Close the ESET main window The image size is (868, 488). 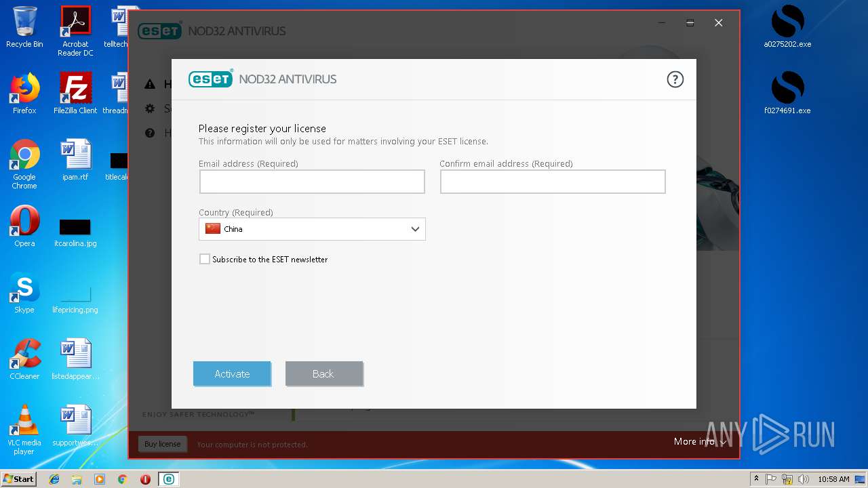(x=718, y=23)
